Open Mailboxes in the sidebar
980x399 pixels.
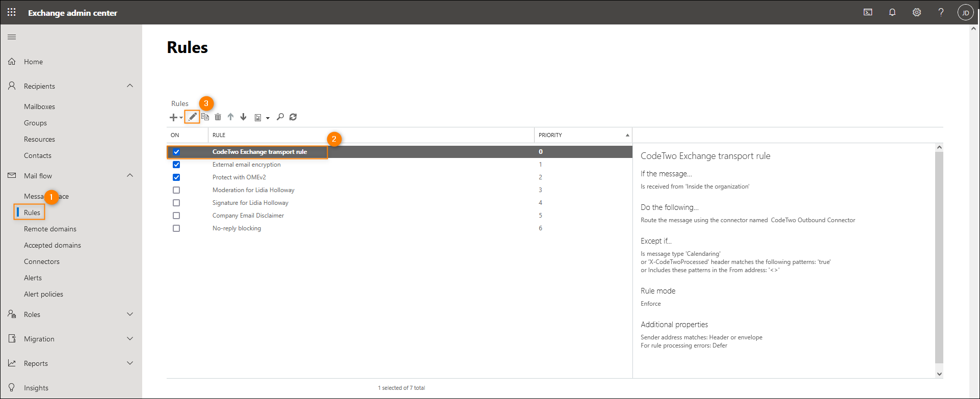tap(39, 107)
